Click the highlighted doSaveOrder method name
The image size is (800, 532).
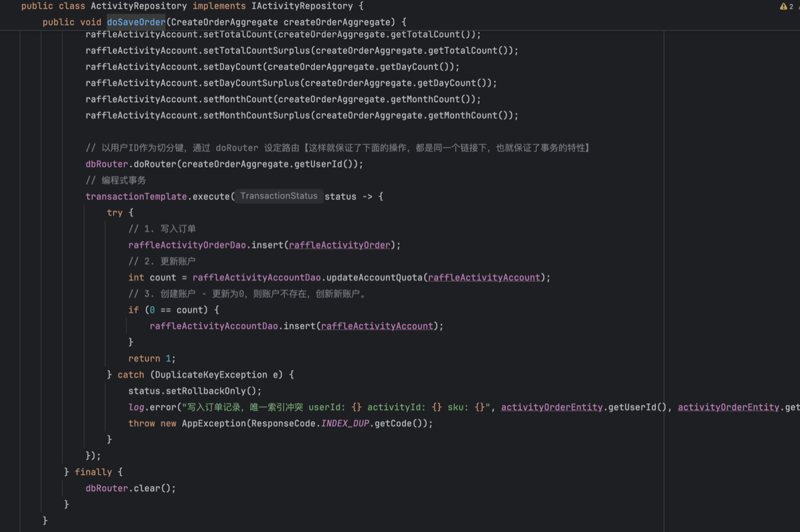pyautogui.click(x=136, y=22)
